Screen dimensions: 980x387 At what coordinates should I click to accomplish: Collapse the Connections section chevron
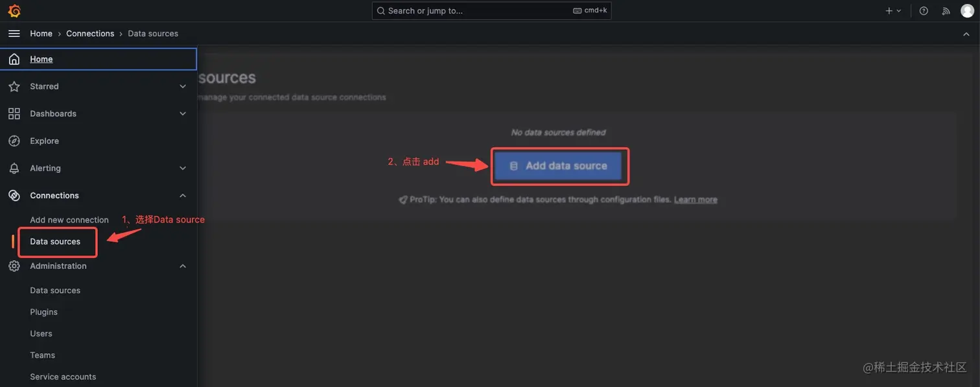pyautogui.click(x=183, y=195)
